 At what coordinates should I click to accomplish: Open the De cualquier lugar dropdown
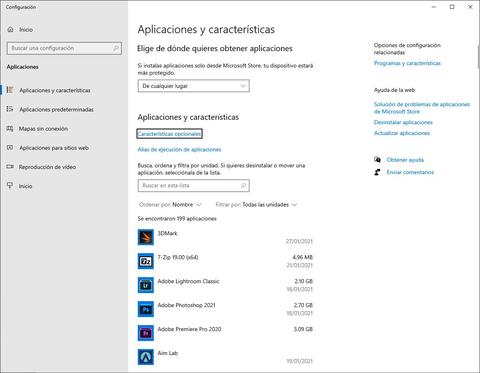tap(193, 86)
